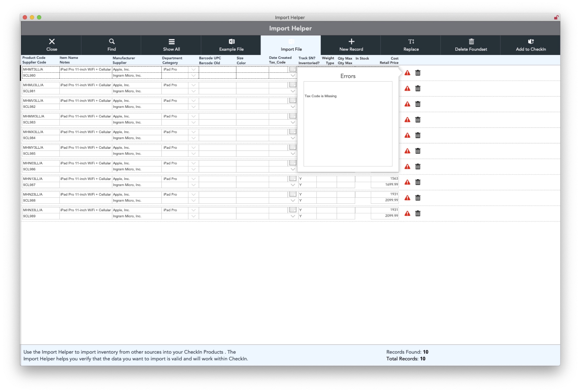This screenshot has width=580, height=392.
Task: Click Add to CheckIn icon
Action: click(x=531, y=41)
